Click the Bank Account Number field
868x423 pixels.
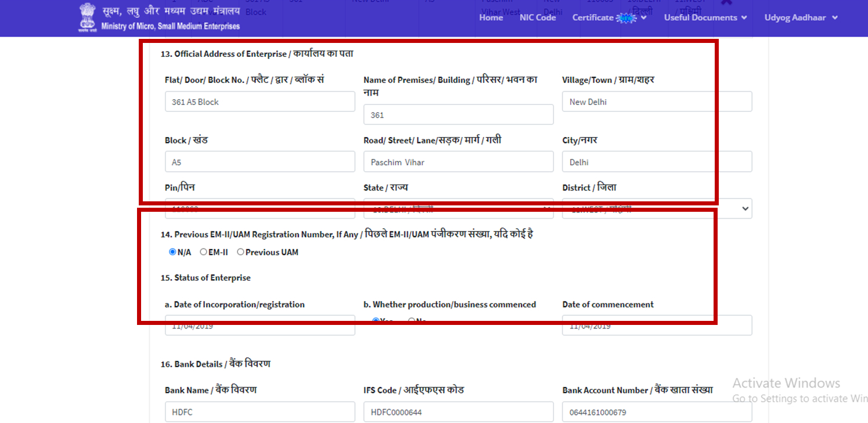coord(657,413)
